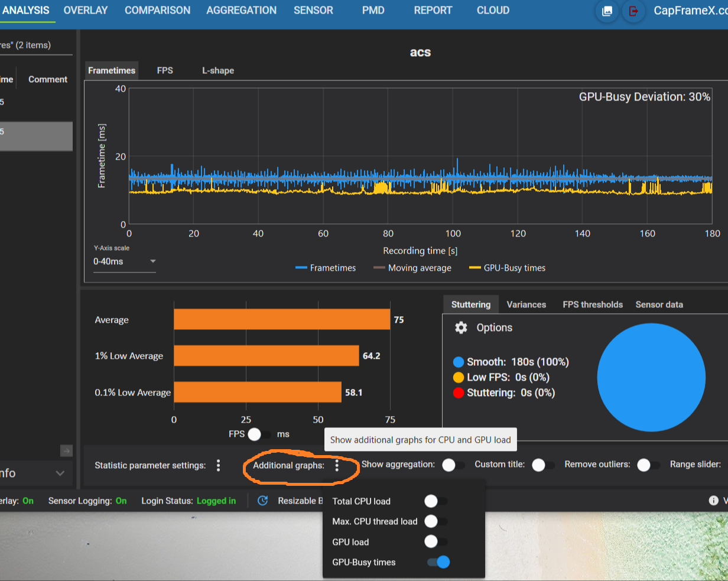Enable the GPU load graph switch

(436, 541)
